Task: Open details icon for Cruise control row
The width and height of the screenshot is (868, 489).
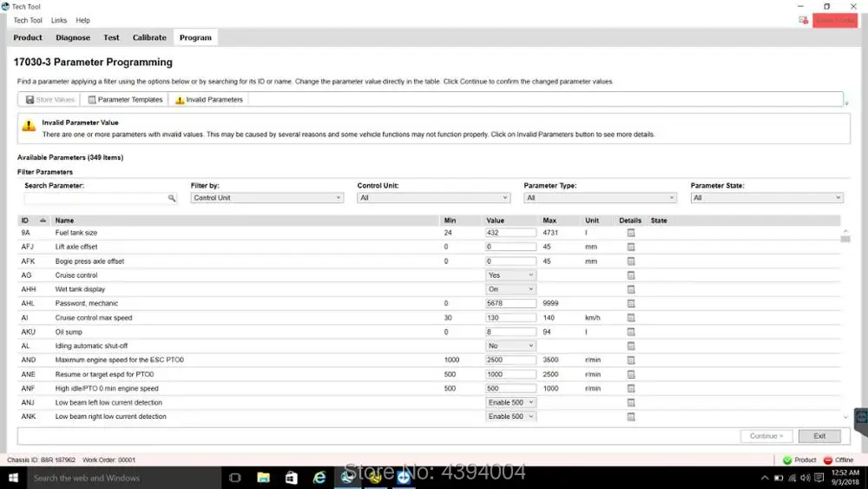Action: coord(630,275)
